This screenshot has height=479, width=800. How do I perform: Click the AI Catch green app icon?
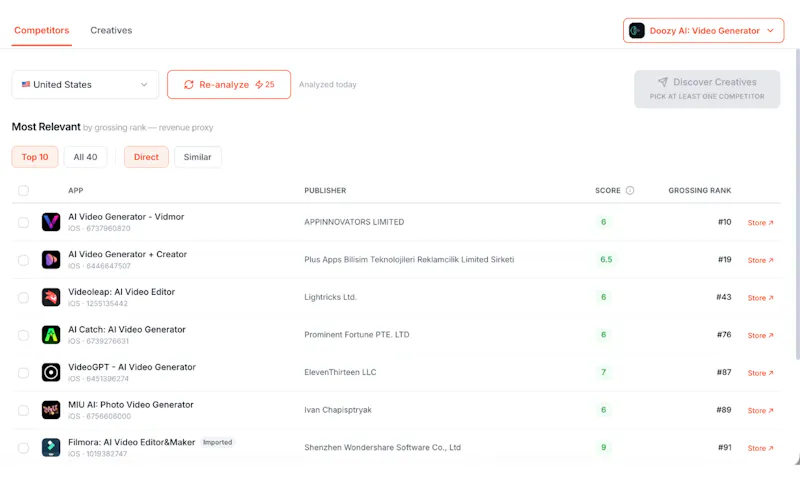click(51, 335)
